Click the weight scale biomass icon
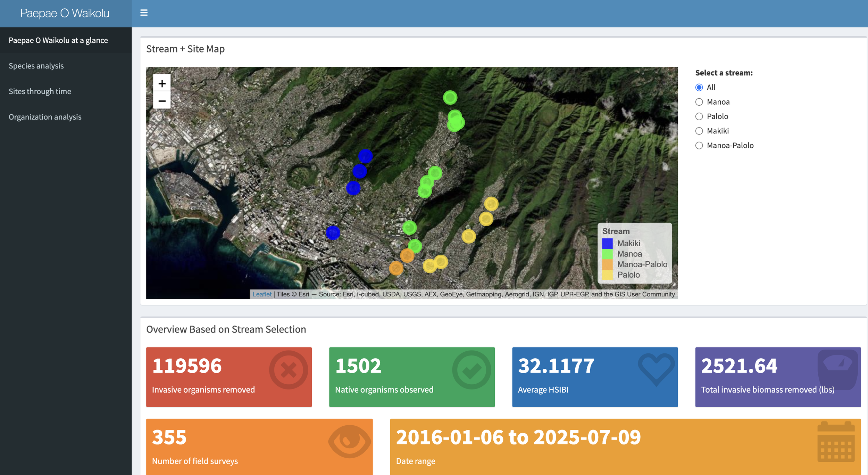The width and height of the screenshot is (868, 475). point(837,369)
